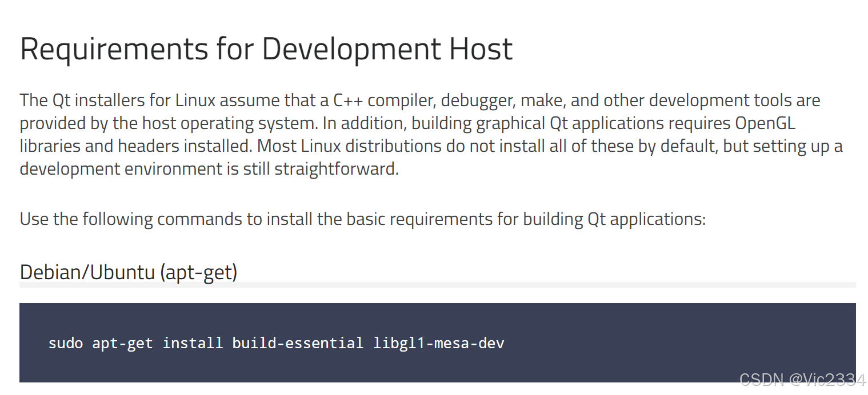Click the sentence beginning 'Use the following commands'
Viewport: 868px width, 395px height.
(363, 219)
